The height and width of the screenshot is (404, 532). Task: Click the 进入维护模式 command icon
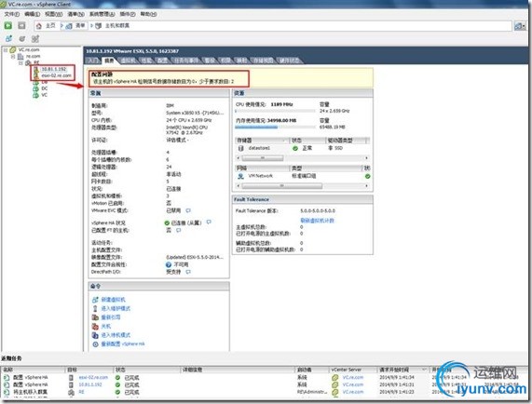click(x=95, y=308)
